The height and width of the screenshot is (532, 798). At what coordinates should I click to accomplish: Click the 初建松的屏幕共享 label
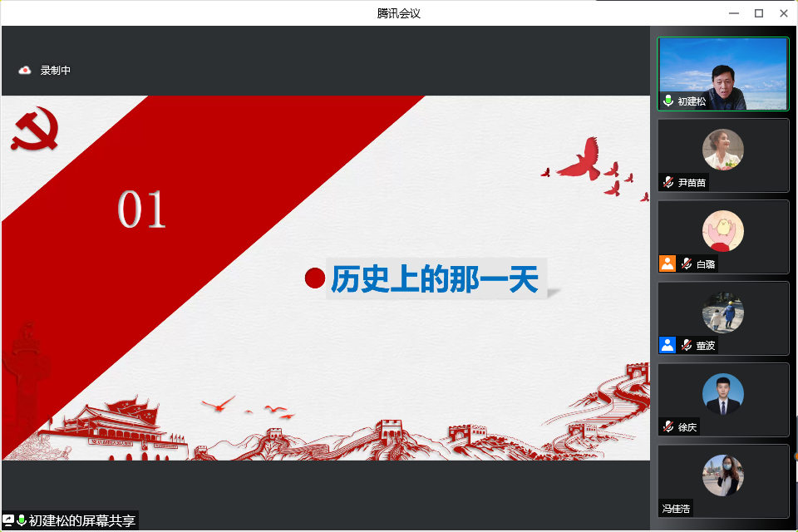[81, 520]
